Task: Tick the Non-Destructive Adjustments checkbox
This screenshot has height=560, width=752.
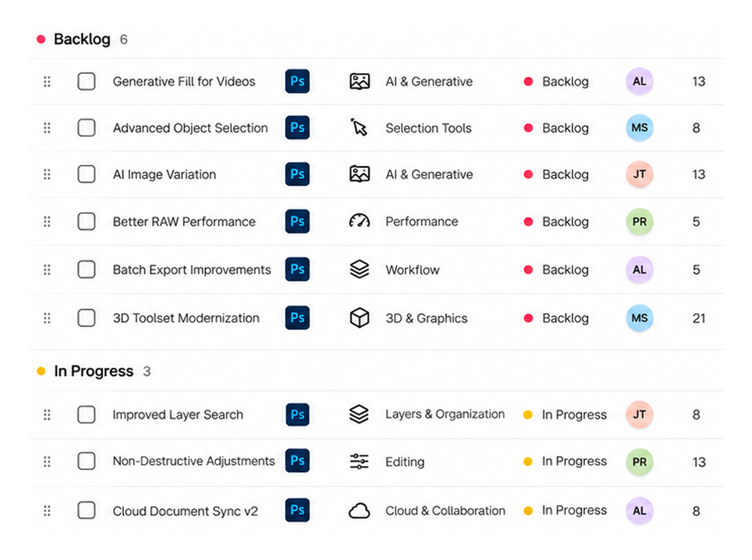Action: [x=86, y=461]
